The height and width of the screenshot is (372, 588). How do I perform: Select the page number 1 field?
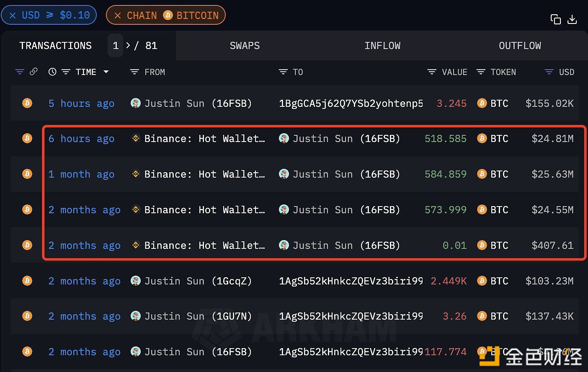pos(116,46)
